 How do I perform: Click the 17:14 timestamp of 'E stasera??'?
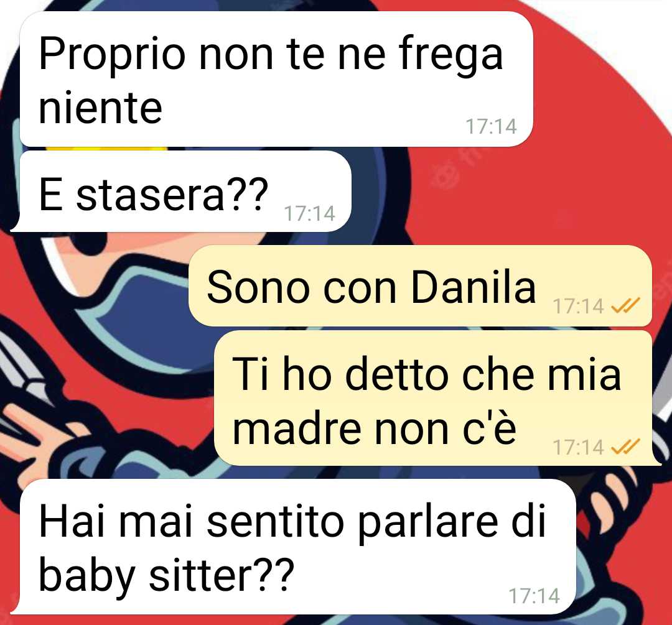[x=309, y=213]
